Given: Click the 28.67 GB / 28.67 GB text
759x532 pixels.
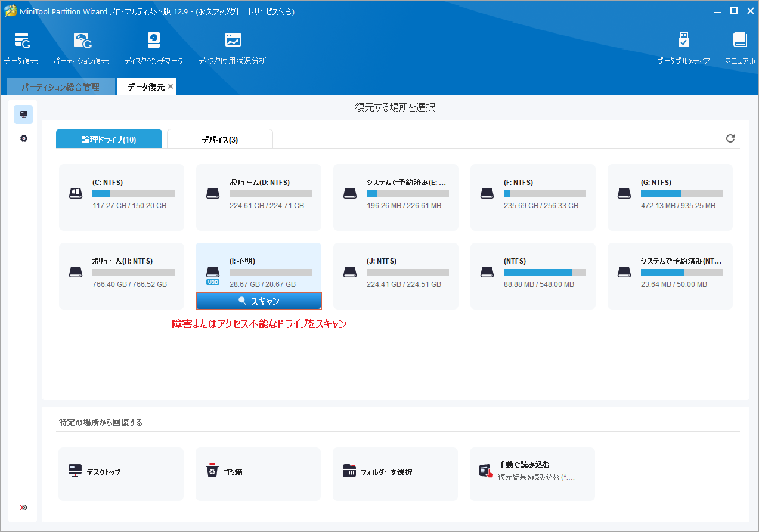Looking at the screenshot, I should 262,284.
